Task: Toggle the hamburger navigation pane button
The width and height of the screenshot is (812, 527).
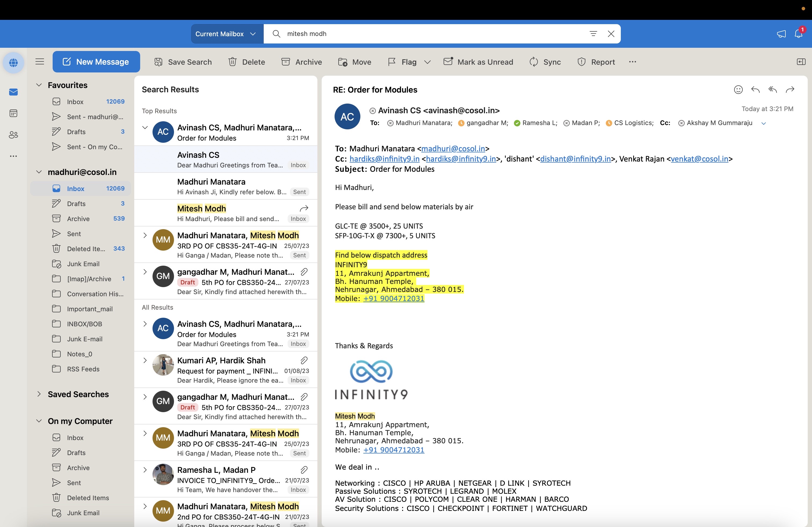Action: 39,62
